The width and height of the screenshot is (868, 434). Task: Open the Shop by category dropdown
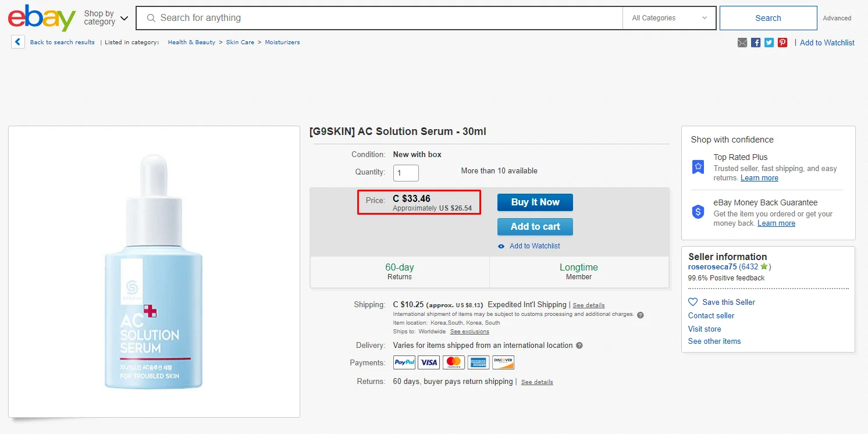tap(105, 18)
